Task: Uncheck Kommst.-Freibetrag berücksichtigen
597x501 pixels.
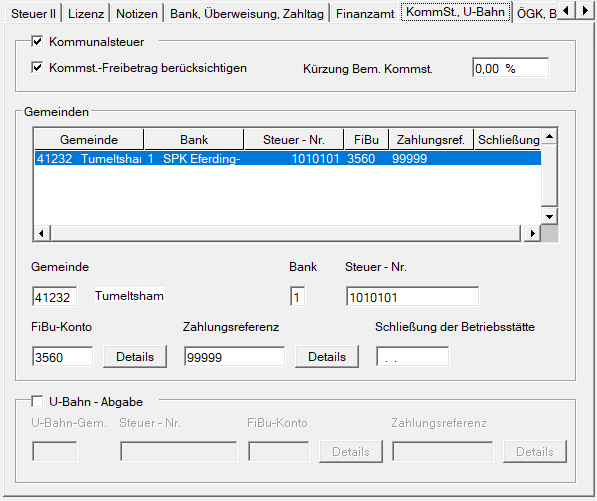Action: (x=37, y=68)
